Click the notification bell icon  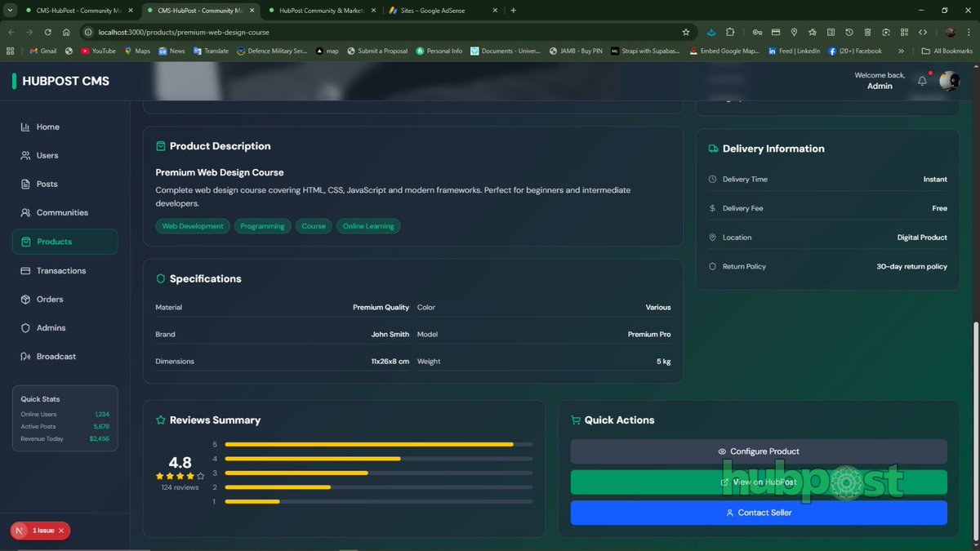[922, 81]
